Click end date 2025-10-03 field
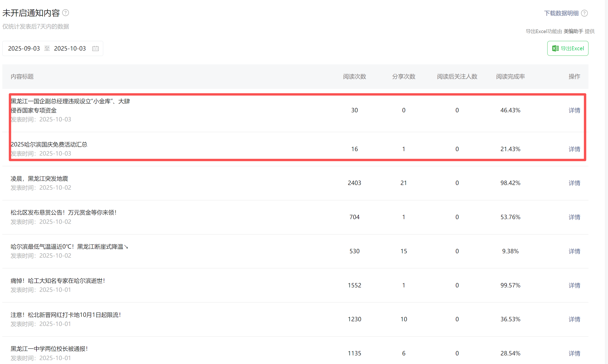The height and width of the screenshot is (364, 608). 70,48
